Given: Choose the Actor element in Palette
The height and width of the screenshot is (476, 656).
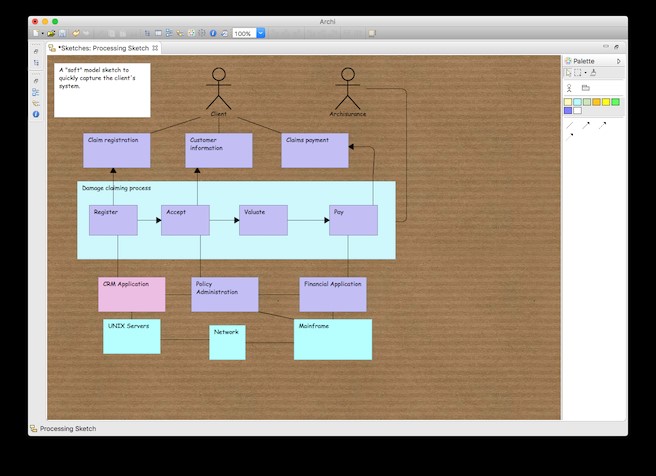Looking at the screenshot, I should (569, 88).
